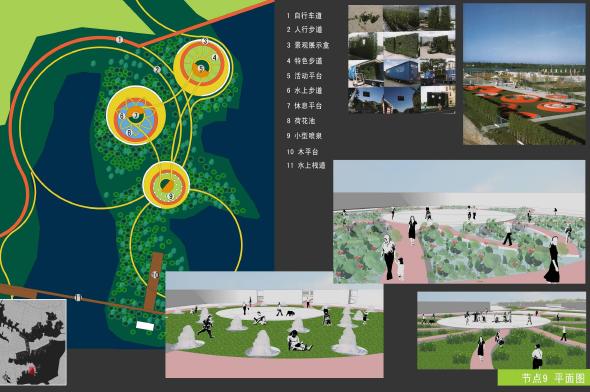Click the green 节点9 平面图 title label
This screenshot has height=392, width=590.
click(x=544, y=377)
